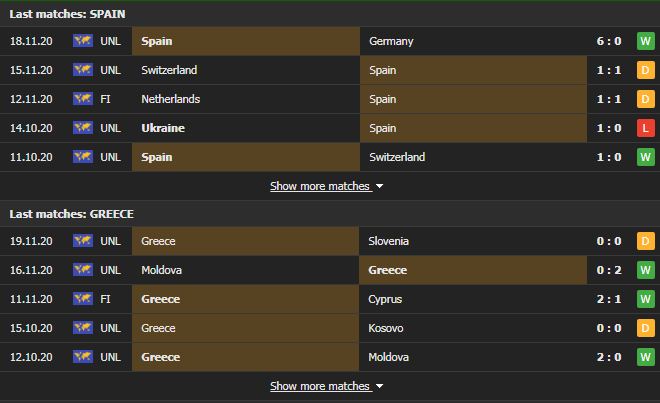Click the world flag icon in 15.10.20 Greece row
The width and height of the screenshot is (660, 403).
(82, 328)
